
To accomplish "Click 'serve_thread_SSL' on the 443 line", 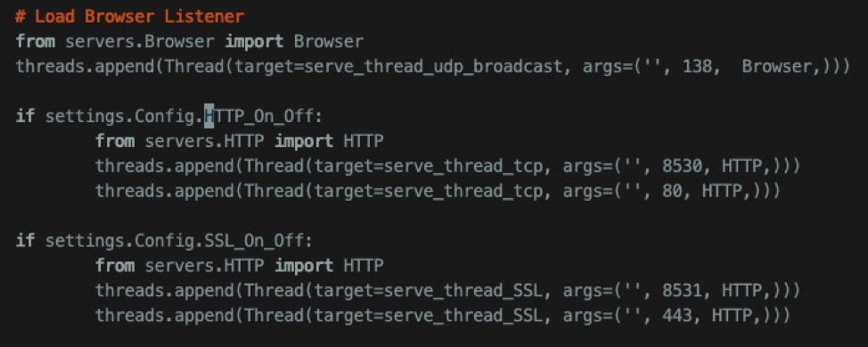I will click(463, 316).
